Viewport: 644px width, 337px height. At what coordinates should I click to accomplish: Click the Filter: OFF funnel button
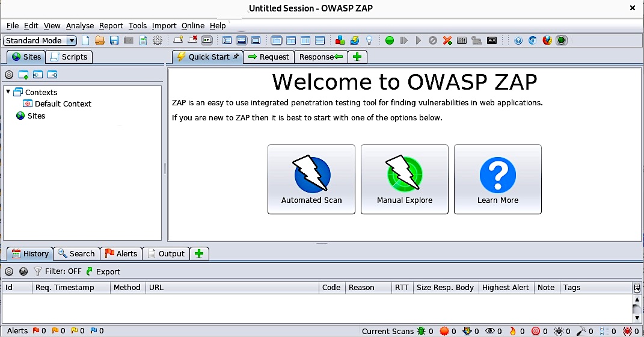[x=58, y=271]
